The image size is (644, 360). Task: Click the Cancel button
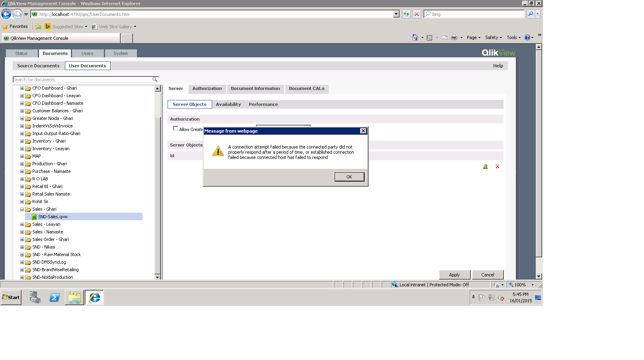coord(488,275)
